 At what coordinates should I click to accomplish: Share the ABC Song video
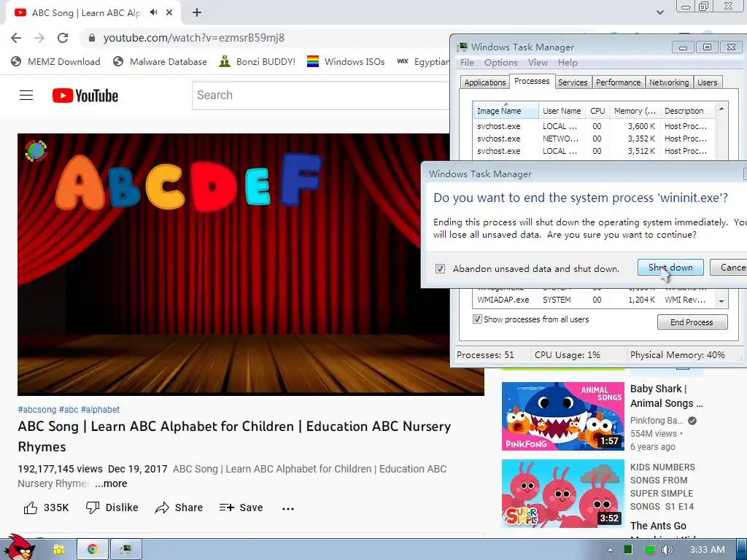pyautogui.click(x=179, y=507)
